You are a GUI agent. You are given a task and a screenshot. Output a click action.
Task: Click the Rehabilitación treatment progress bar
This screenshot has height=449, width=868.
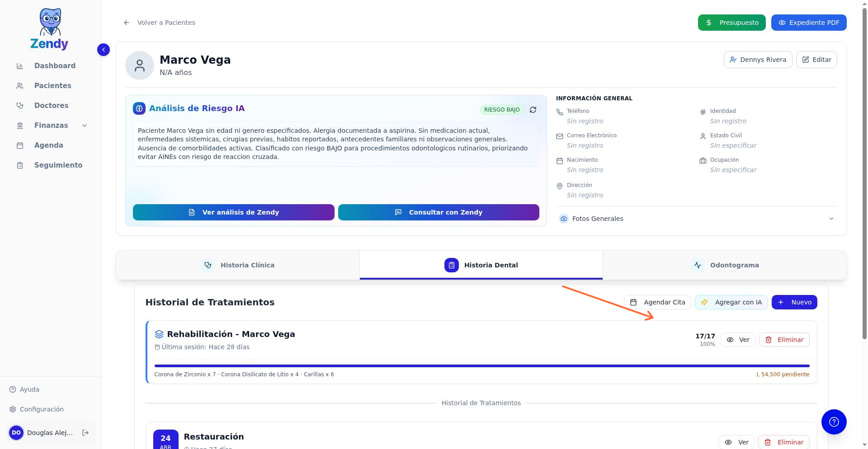pyautogui.click(x=482, y=366)
